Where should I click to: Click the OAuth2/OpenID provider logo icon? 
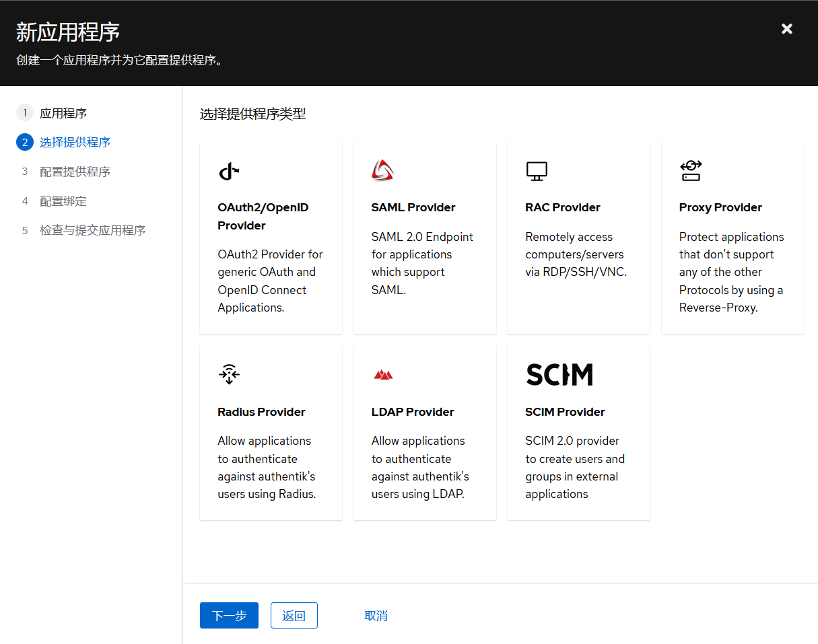coord(229,172)
